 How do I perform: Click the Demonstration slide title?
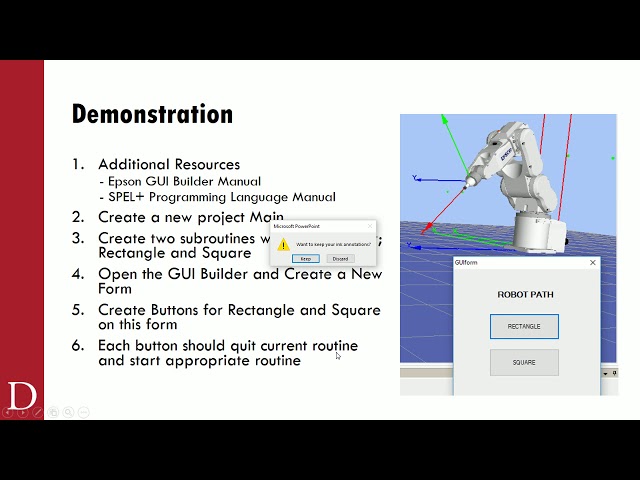tap(152, 114)
